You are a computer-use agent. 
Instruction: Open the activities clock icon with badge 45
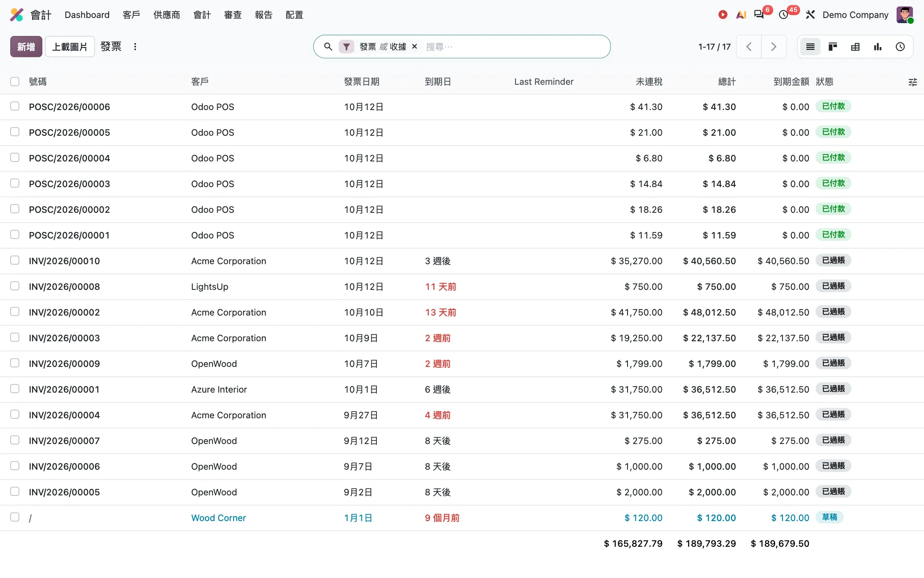(784, 15)
